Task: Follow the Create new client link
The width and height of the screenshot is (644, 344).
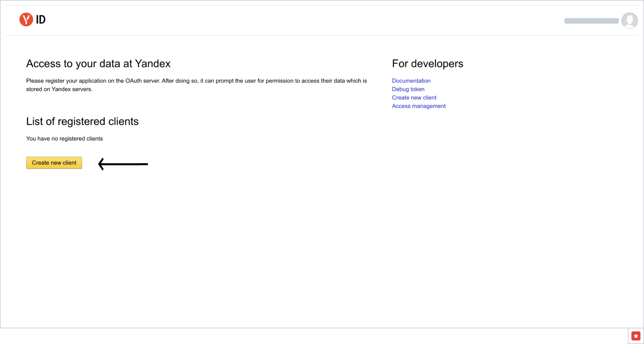Action: (x=414, y=97)
